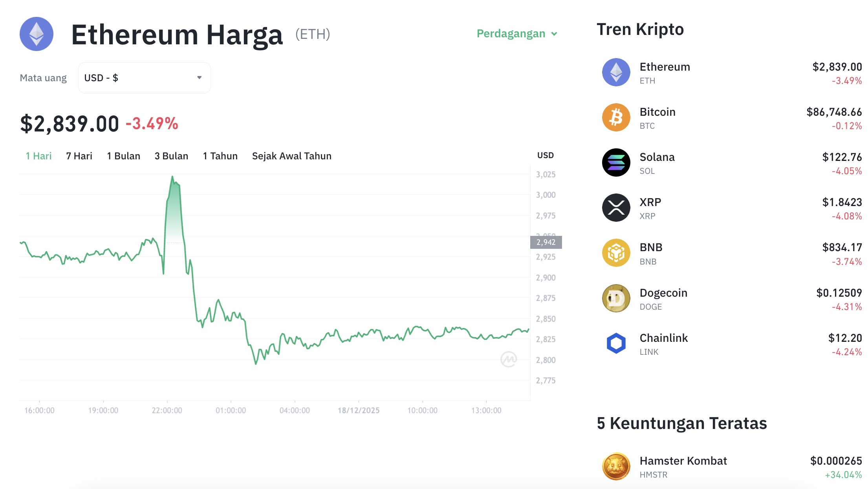
Task: Click the Ethereum logo icon
Action: coord(36,34)
